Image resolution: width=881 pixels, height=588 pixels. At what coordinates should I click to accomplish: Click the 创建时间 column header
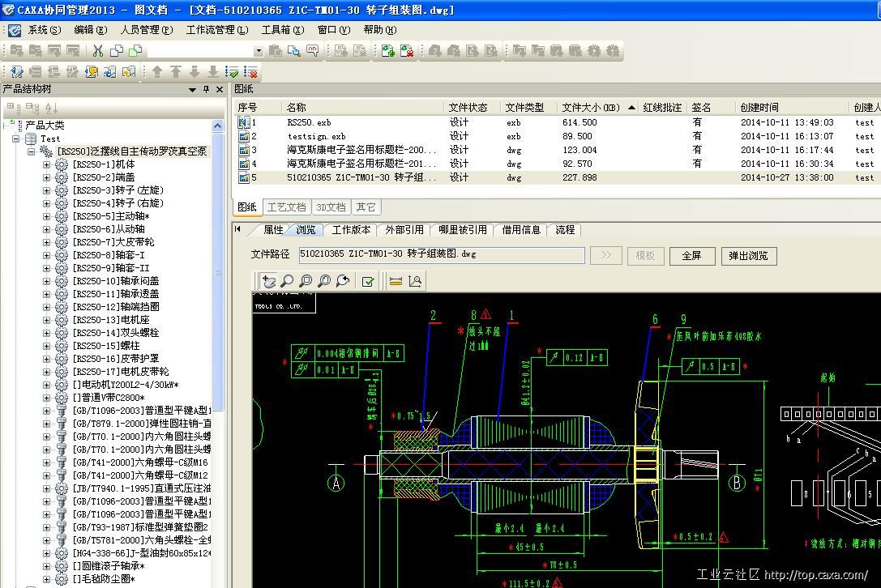pyautogui.click(x=791, y=107)
